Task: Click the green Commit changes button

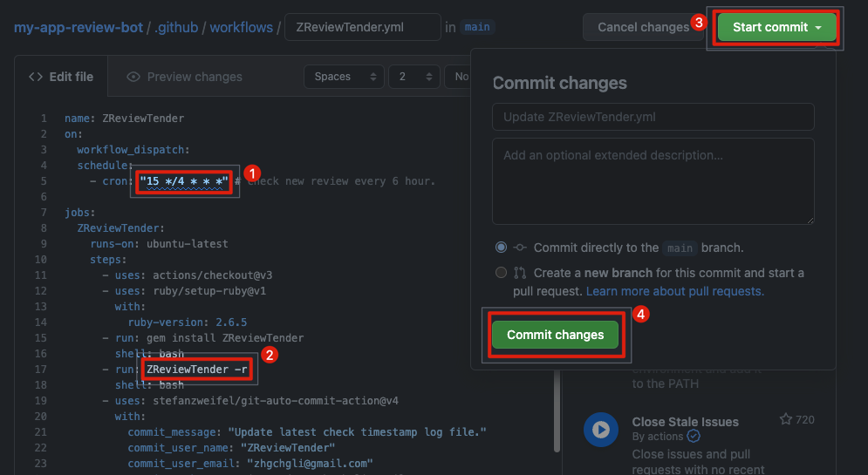Action: [x=555, y=335]
